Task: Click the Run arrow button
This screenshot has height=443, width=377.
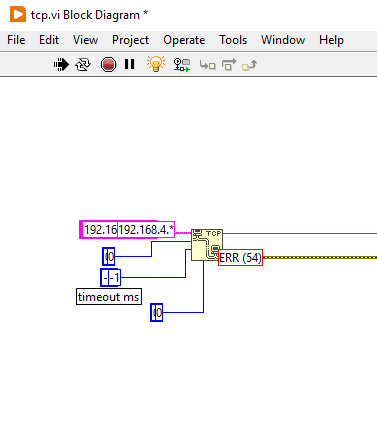Action: 61,64
